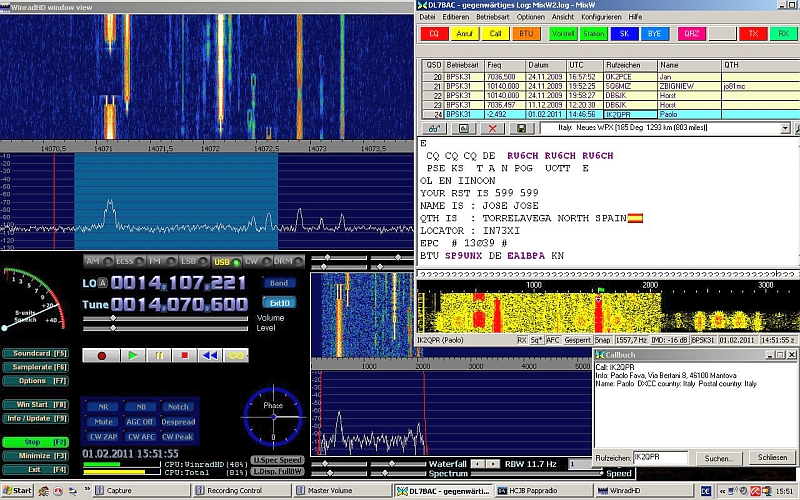Click the green Stop [F2] button
The height and width of the screenshot is (500, 800).
click(x=35, y=442)
